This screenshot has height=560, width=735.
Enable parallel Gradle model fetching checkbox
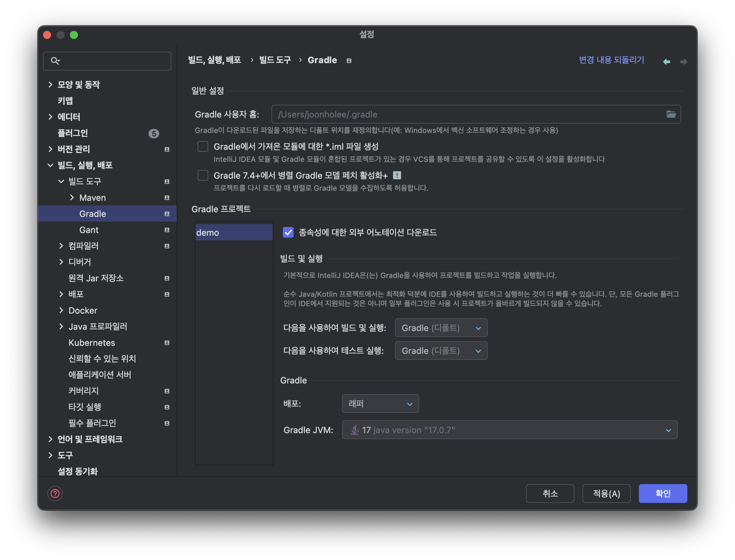203,175
